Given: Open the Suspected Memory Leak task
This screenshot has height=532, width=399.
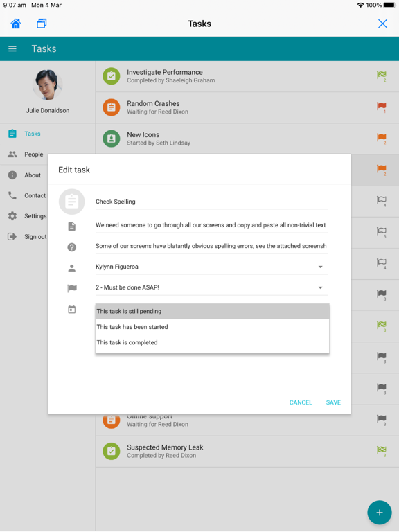Looking at the screenshot, I should (x=247, y=451).
